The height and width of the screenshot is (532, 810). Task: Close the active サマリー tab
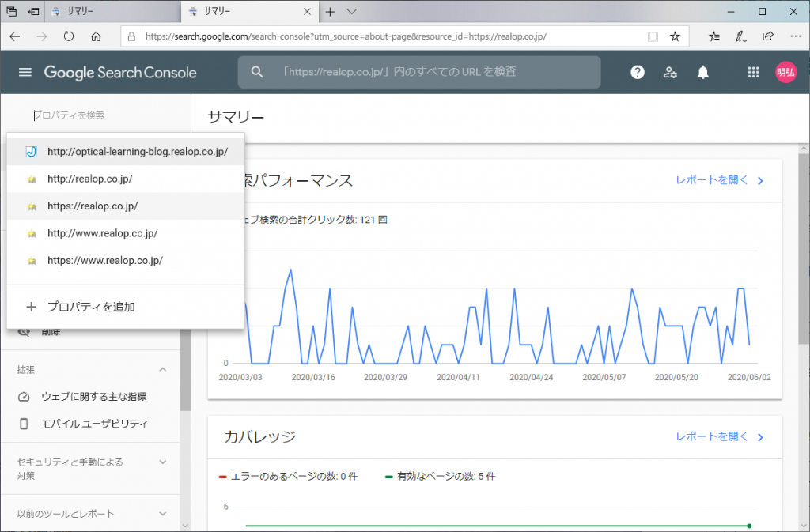tap(307, 11)
